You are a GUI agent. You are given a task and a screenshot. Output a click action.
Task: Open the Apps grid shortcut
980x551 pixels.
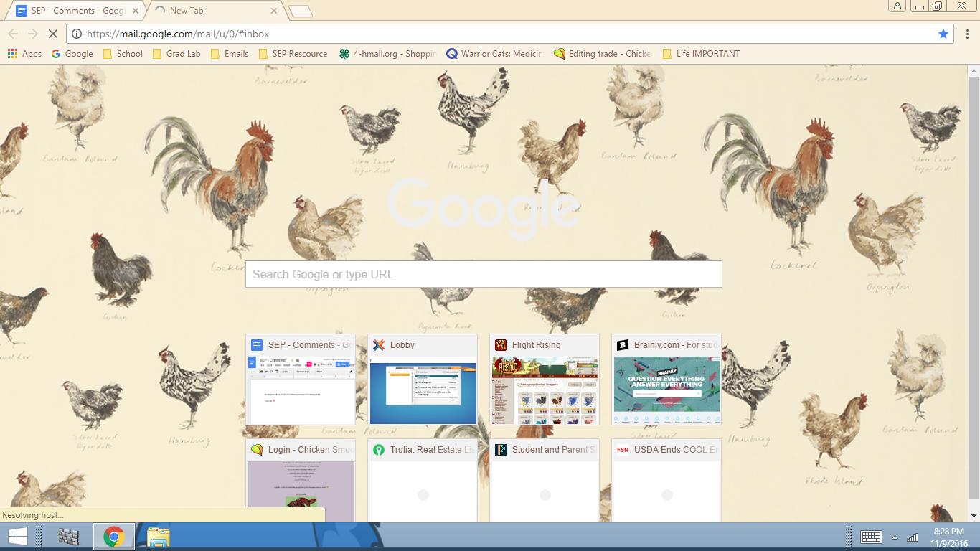tap(24, 54)
